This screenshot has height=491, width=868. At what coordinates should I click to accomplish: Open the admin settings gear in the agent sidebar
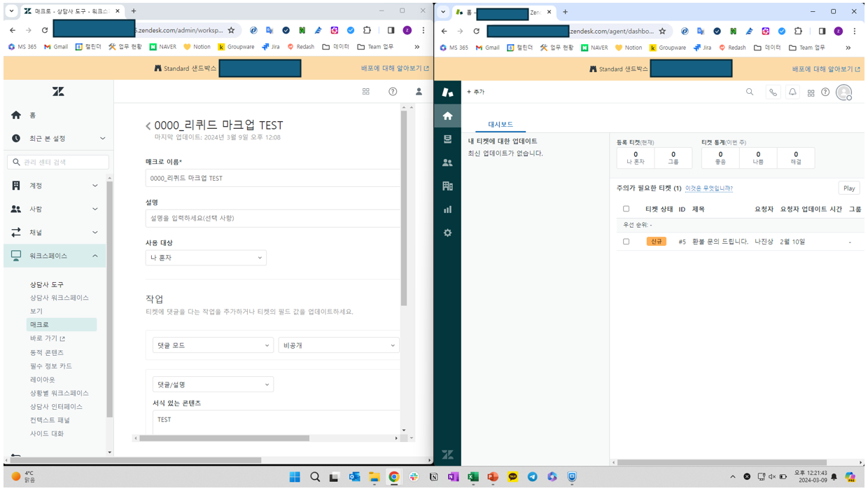point(447,233)
